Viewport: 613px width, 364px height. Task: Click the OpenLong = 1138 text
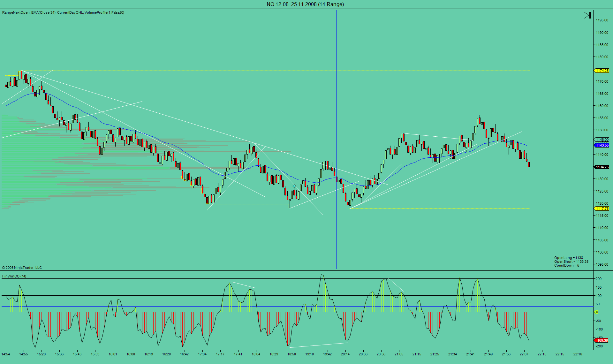[568, 258]
